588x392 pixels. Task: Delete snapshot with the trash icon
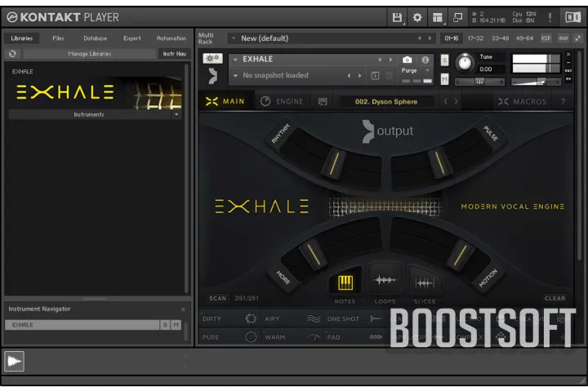(389, 76)
